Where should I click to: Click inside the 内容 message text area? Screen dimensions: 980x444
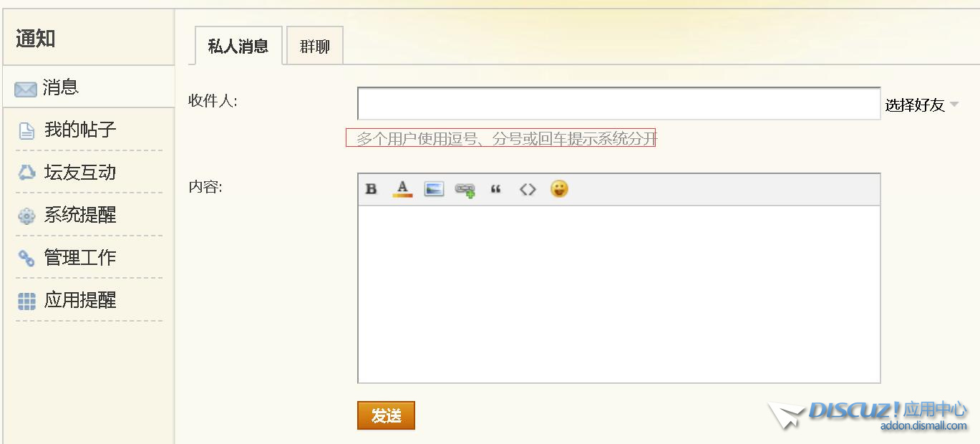(618, 294)
